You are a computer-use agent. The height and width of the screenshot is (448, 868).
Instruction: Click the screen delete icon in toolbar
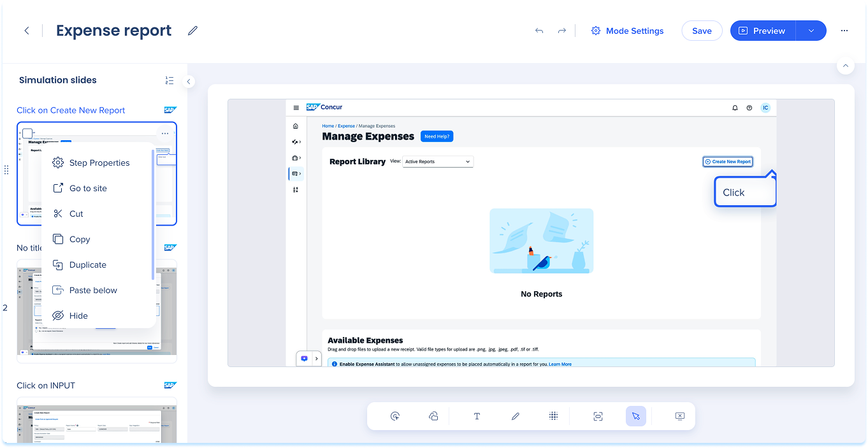(x=679, y=416)
